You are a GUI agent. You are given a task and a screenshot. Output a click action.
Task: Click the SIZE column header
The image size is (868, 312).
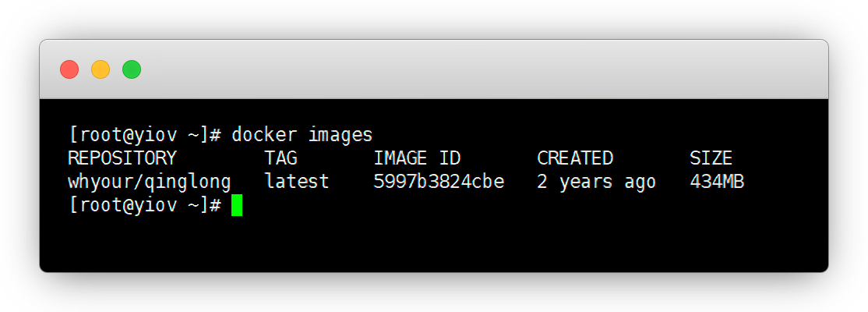tap(711, 158)
